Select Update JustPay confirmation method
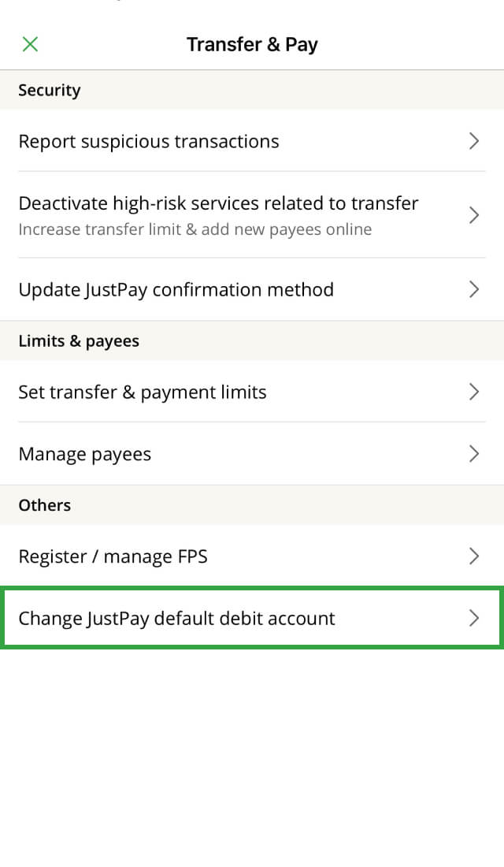 coord(252,289)
